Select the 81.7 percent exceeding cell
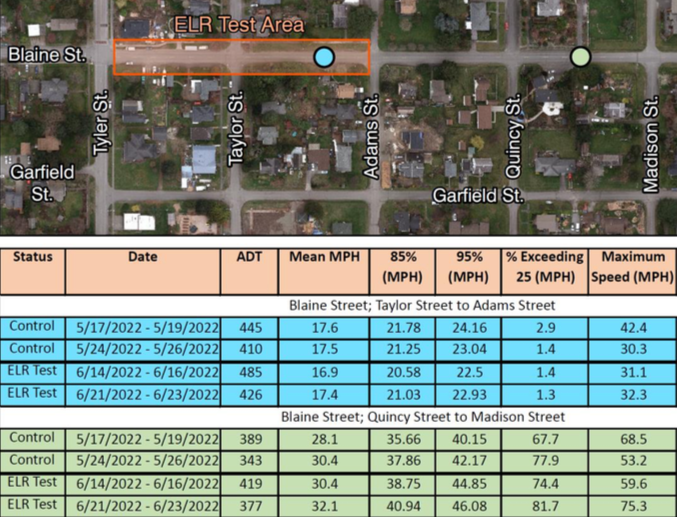 [544, 505]
